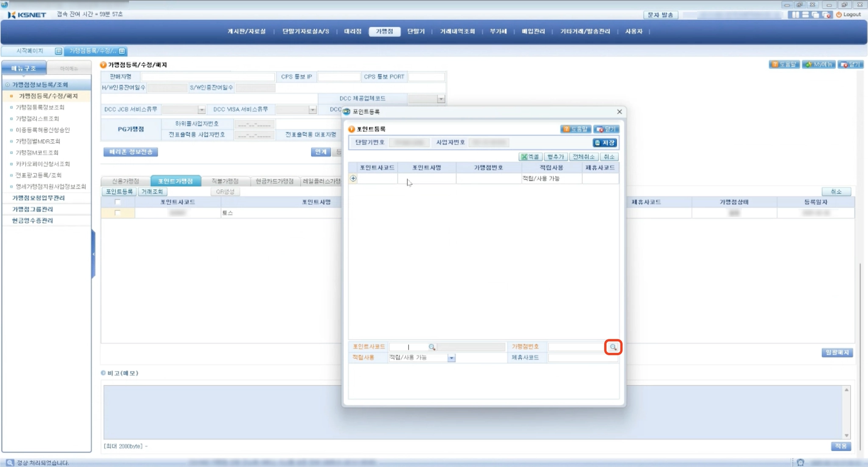Open the 적립사용 dropdown
This screenshot has width=868, height=467.
click(451, 358)
